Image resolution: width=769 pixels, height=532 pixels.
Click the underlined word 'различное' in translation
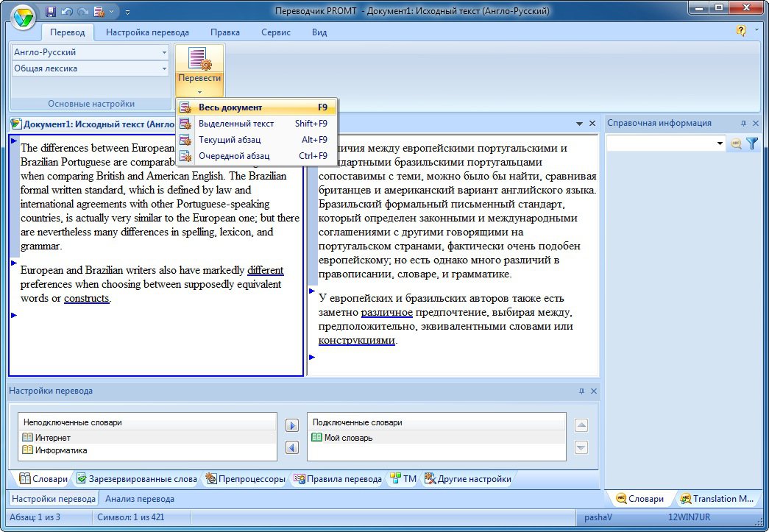coord(386,312)
